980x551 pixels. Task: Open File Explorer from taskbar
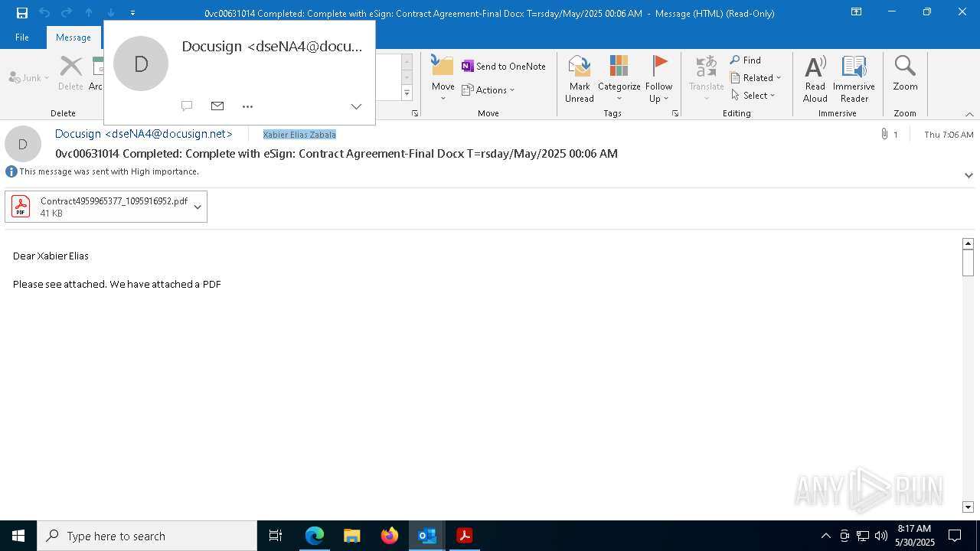point(351,536)
